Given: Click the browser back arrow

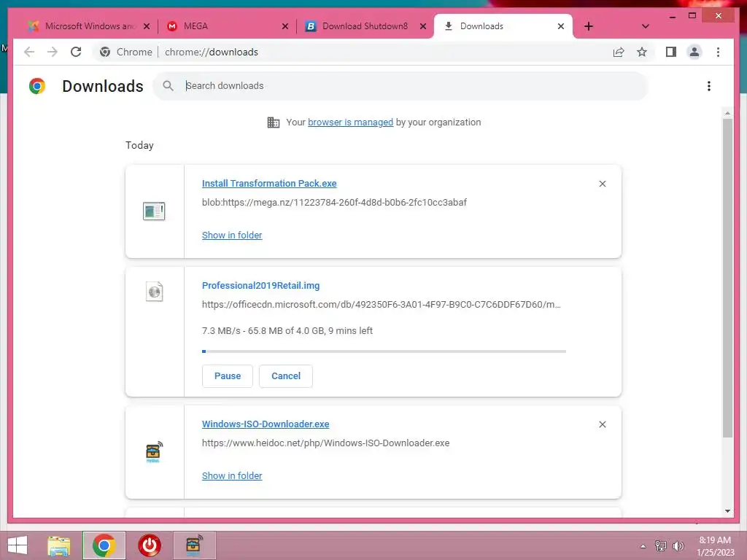Looking at the screenshot, I should (x=29, y=52).
